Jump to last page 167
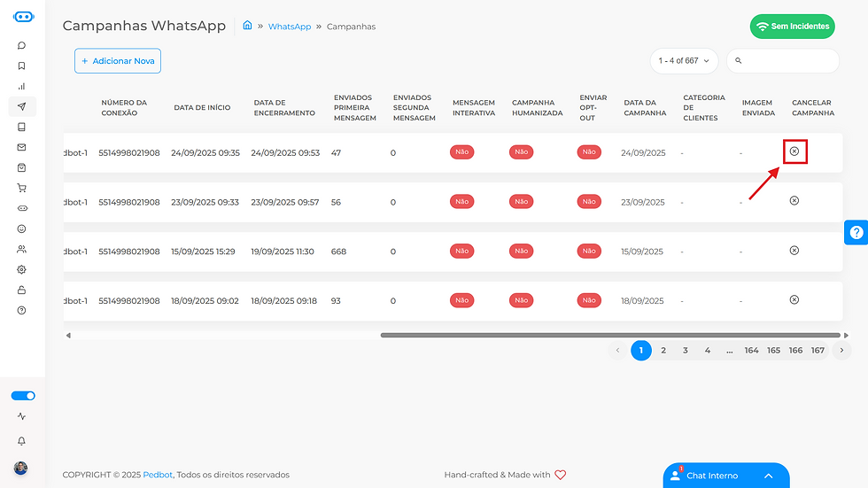 coord(818,350)
